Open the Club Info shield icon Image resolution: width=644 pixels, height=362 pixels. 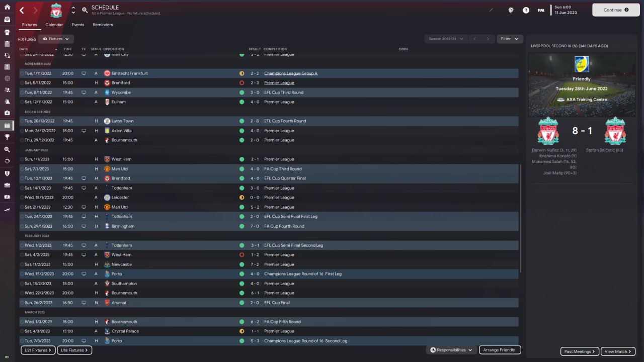(x=7, y=173)
